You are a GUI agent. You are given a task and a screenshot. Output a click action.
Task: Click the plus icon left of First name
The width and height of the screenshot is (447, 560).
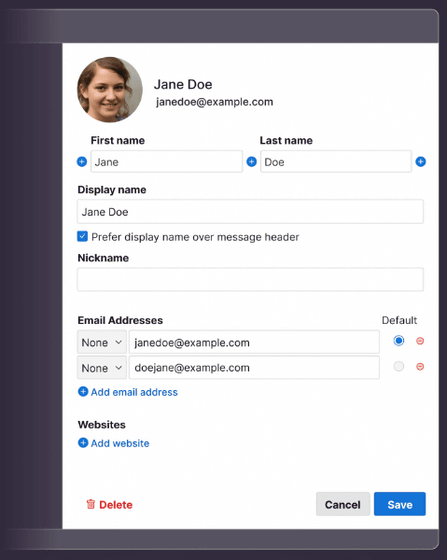click(x=82, y=162)
